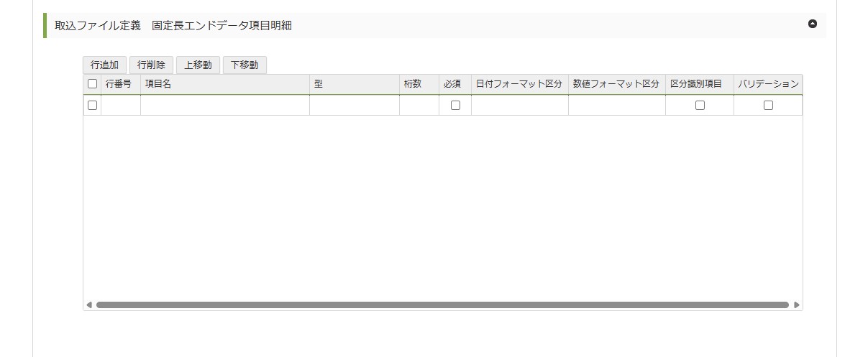Click the horizontal scrollbar thumb

tap(442, 305)
